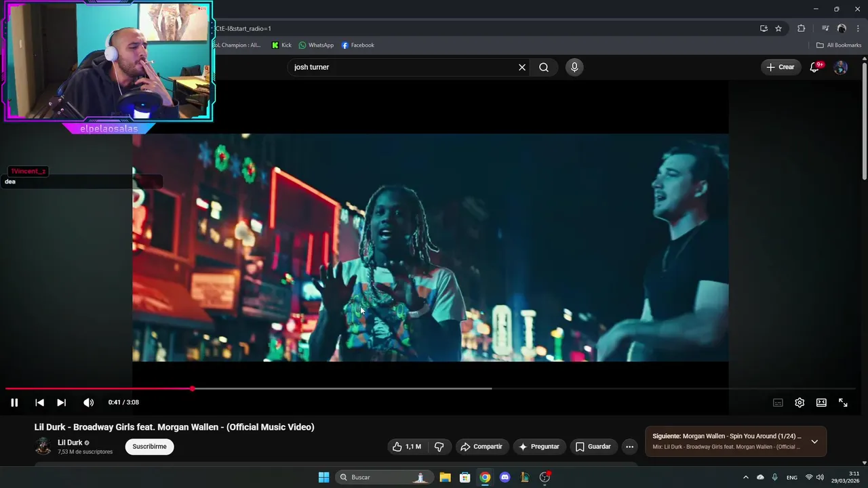Viewport: 868px width, 488px height.
Task: Open Discord from the taskbar
Action: 505,477
